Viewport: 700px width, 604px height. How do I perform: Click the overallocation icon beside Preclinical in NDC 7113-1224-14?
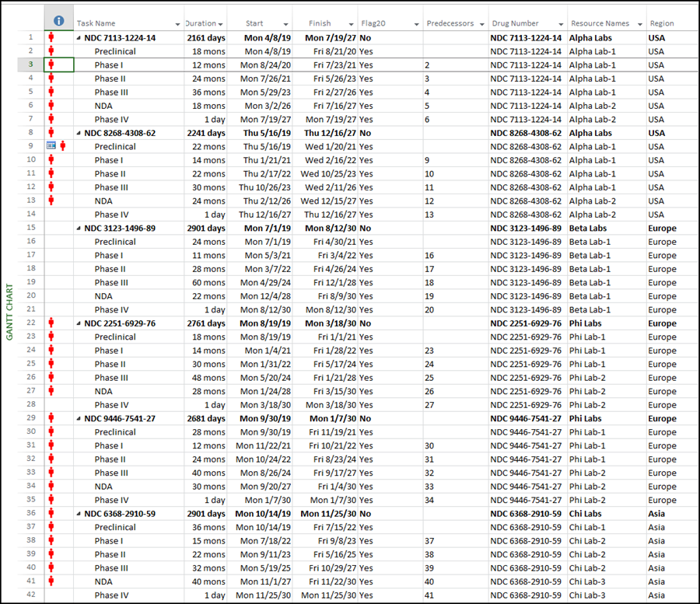tap(51, 51)
